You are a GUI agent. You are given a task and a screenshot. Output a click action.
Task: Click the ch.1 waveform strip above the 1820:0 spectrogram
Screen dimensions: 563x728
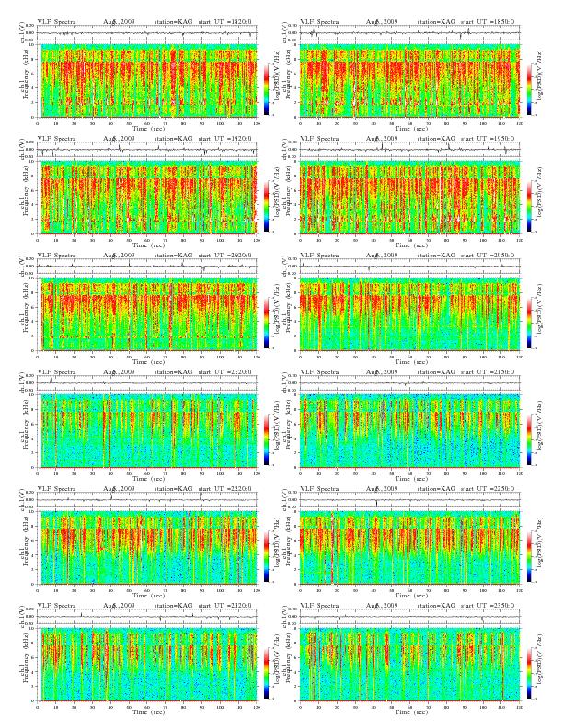pyautogui.click(x=147, y=33)
